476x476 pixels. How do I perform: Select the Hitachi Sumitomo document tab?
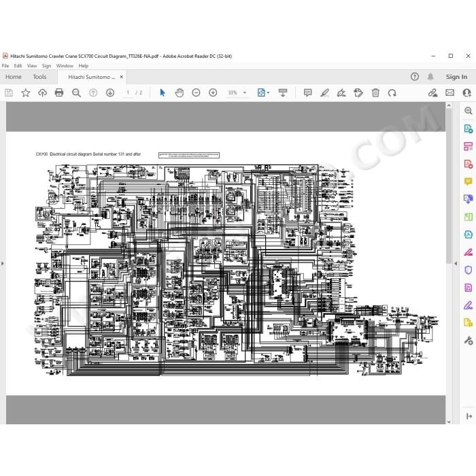(92, 77)
